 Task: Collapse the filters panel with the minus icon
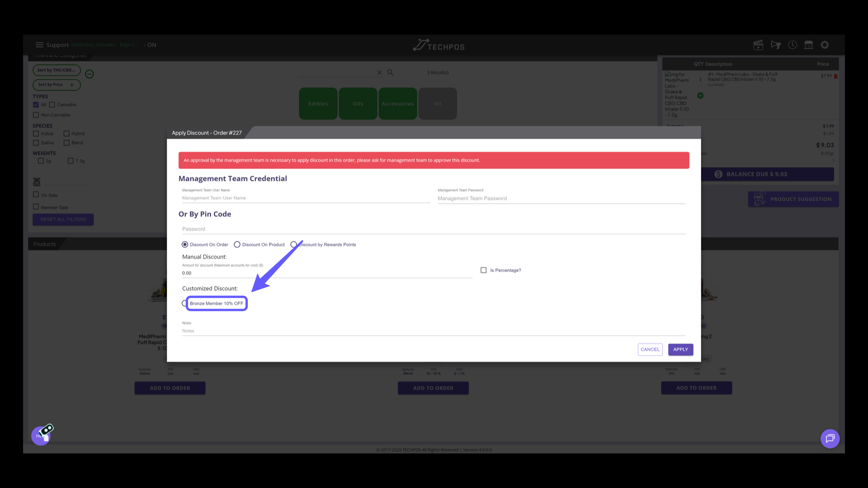pos(89,74)
